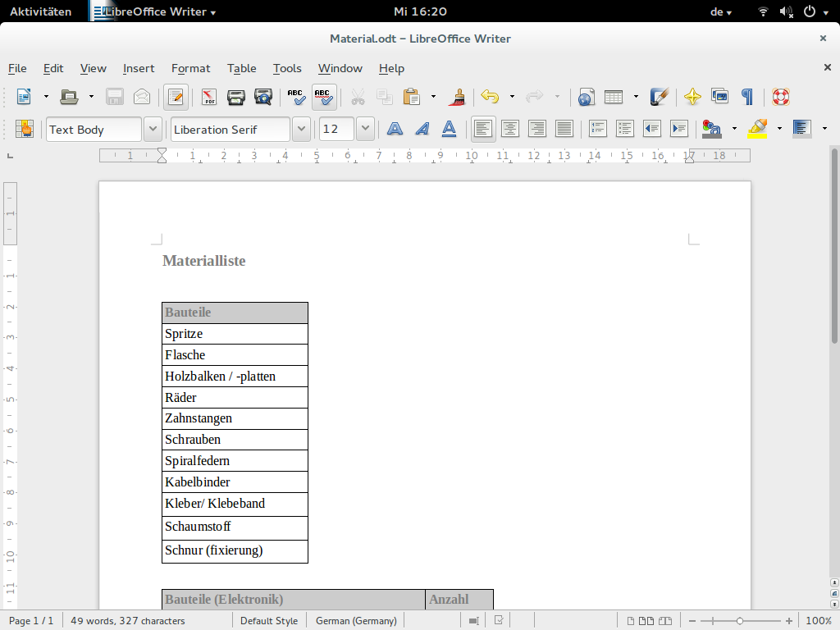
Task: Expand the font name dropdown arrow
Action: pos(302,129)
